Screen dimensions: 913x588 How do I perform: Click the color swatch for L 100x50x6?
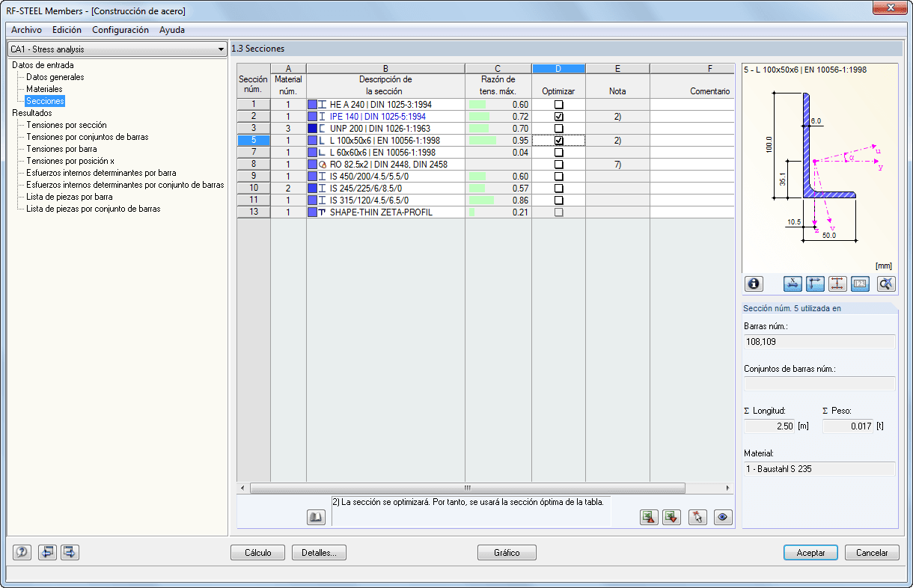(312, 141)
